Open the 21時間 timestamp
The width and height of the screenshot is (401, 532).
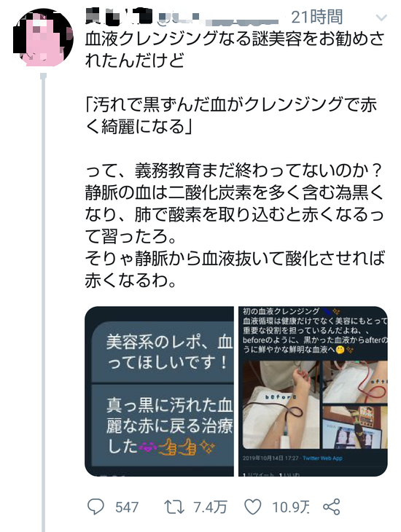pos(317,17)
